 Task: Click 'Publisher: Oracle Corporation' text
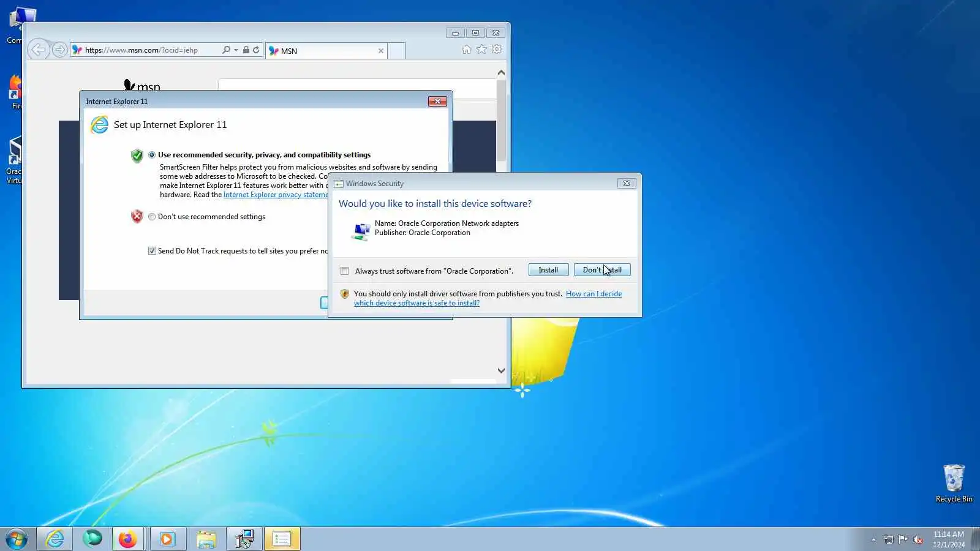[x=423, y=233]
